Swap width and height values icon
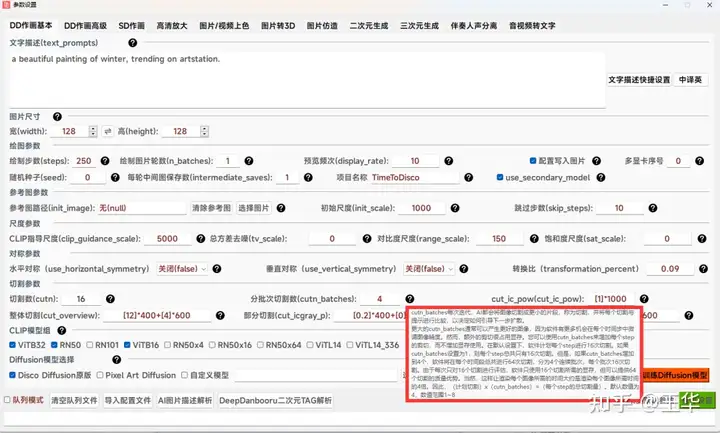720x433 pixels. [107, 131]
